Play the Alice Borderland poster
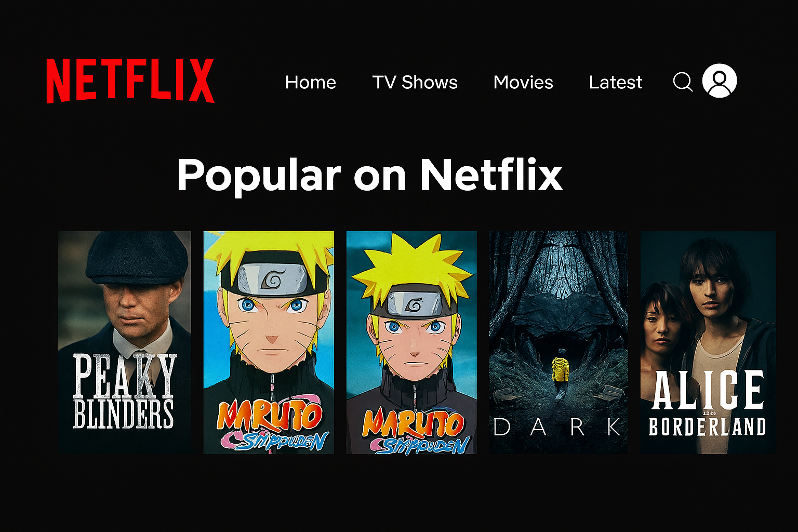The width and height of the screenshot is (798, 532). point(708,342)
